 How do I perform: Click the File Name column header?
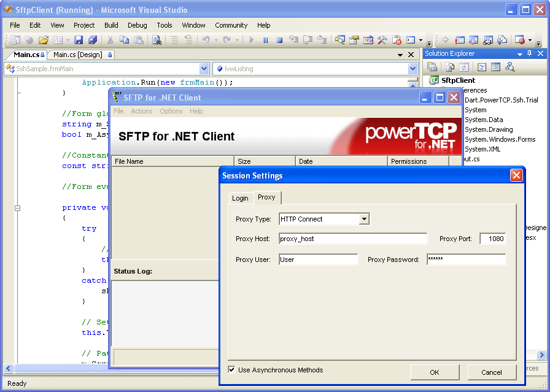172,161
